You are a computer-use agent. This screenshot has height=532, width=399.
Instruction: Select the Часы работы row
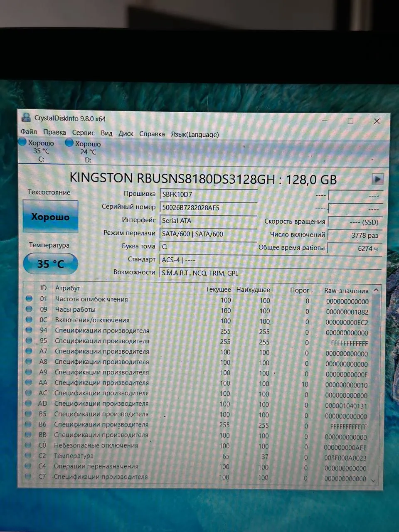(197, 310)
